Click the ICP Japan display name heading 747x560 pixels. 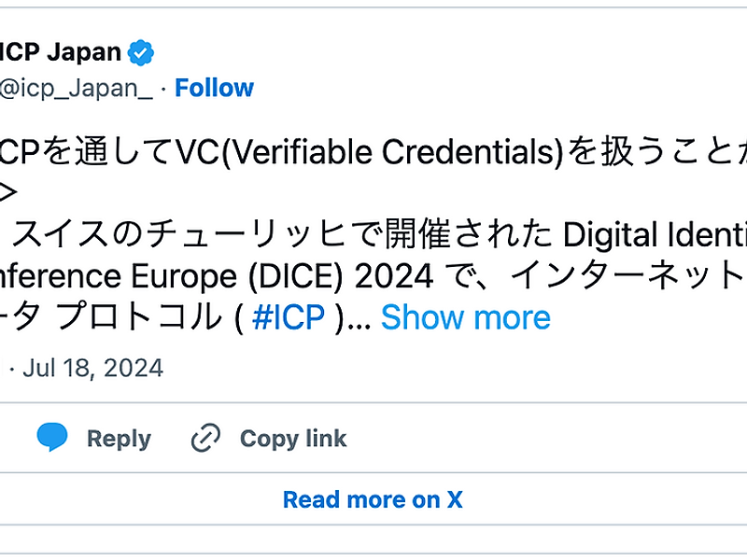coord(56,52)
